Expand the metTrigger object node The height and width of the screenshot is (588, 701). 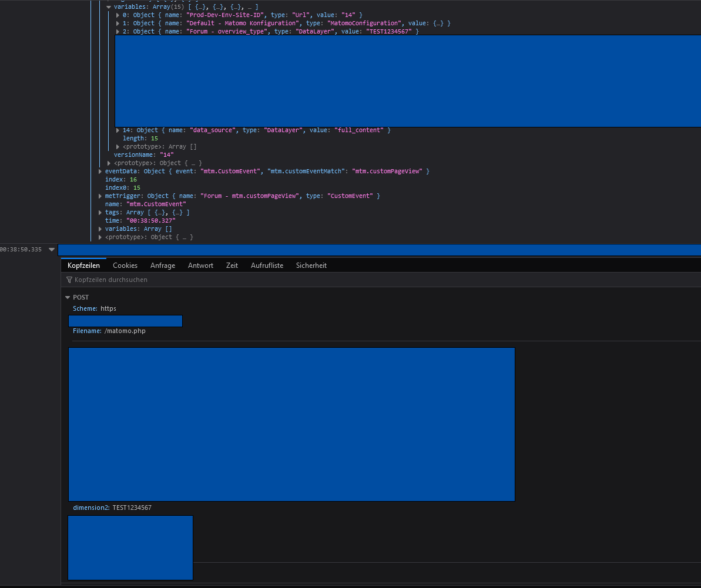pyautogui.click(x=100, y=196)
